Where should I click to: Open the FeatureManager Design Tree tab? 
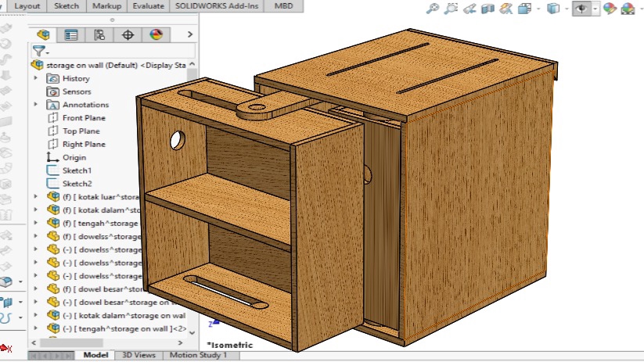(43, 35)
